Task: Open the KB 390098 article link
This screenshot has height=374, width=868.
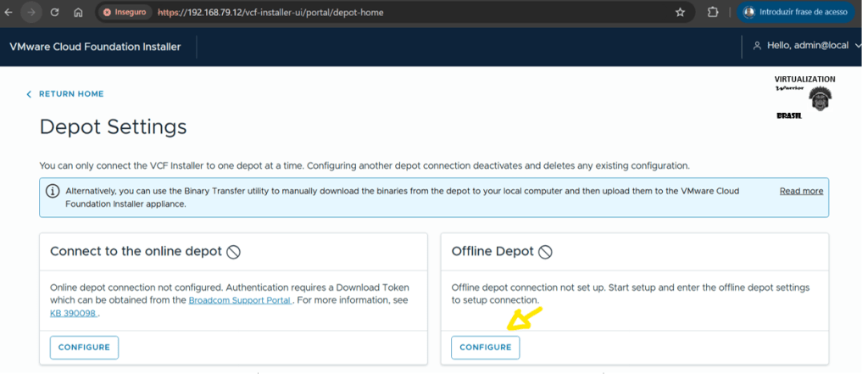Action: click(x=74, y=313)
